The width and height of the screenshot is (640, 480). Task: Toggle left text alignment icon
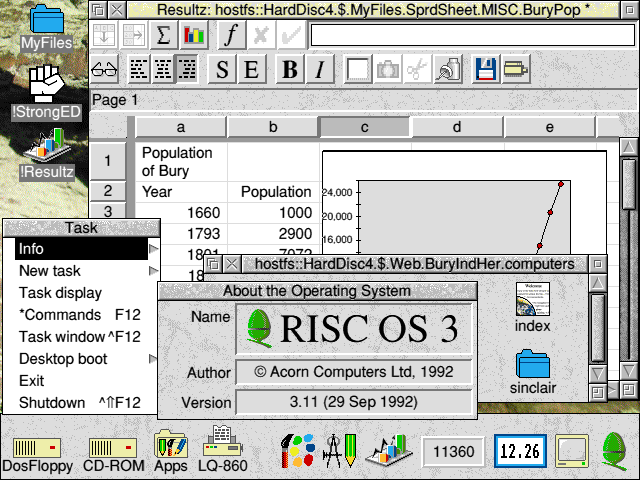point(139,69)
